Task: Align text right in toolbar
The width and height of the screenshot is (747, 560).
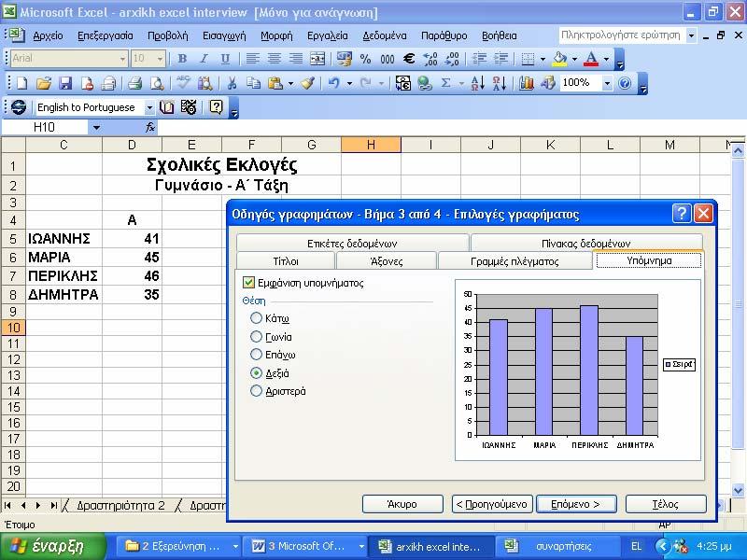Action: tap(295, 59)
